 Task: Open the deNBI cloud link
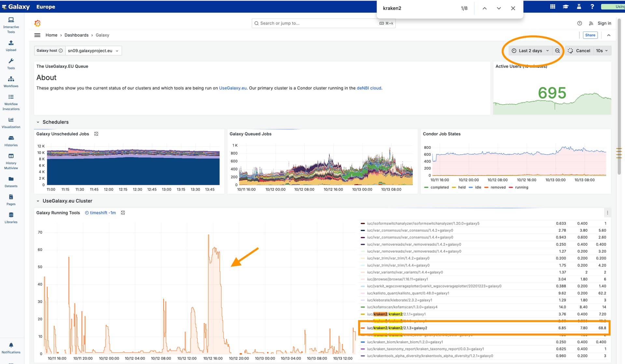pos(369,88)
